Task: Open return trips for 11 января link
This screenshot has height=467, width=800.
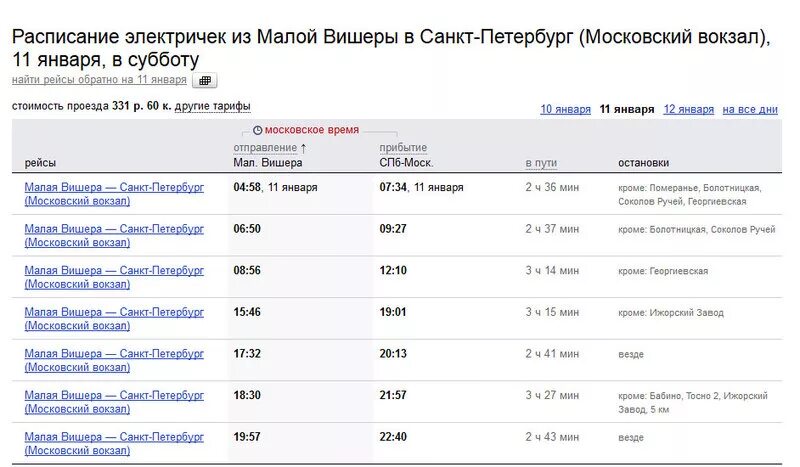Action: 99,80
